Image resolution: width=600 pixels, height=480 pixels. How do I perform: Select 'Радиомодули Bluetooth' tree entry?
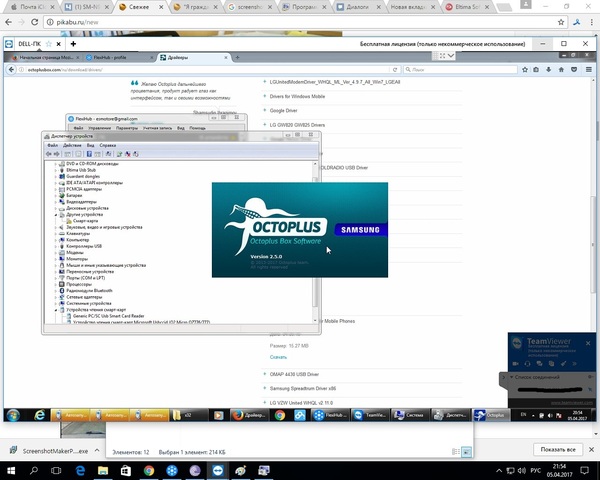(89, 291)
